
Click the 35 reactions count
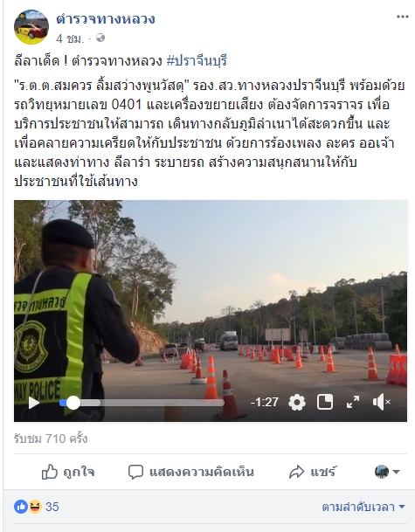(x=52, y=507)
